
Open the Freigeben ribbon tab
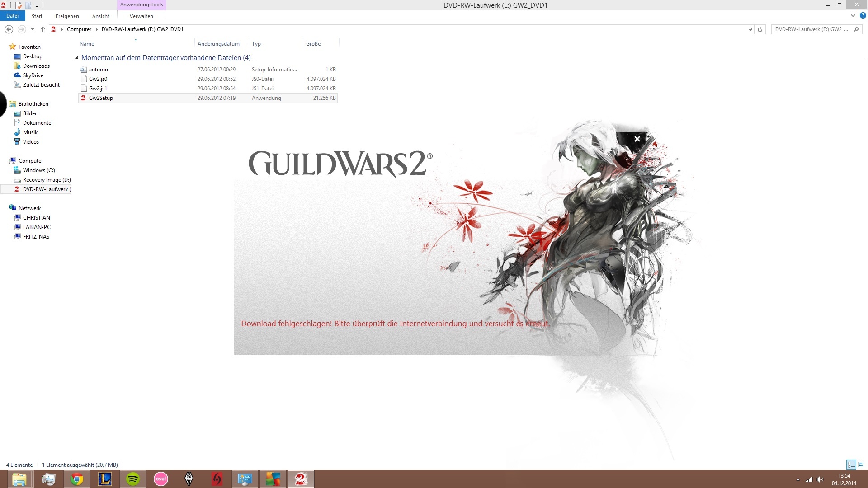coord(67,16)
